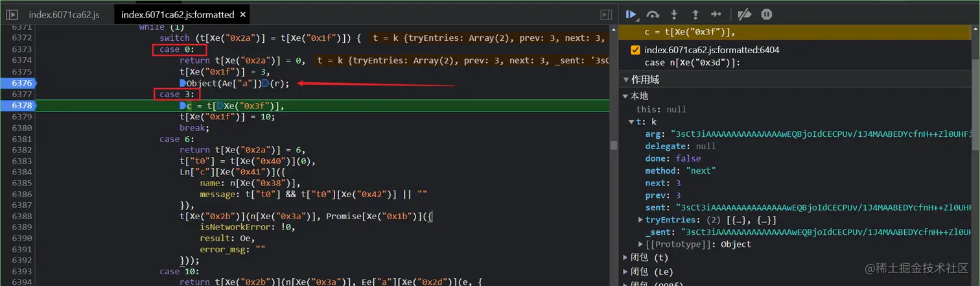Select the 'next: 3' property
This screenshot has width=980, height=286.
pos(663,183)
